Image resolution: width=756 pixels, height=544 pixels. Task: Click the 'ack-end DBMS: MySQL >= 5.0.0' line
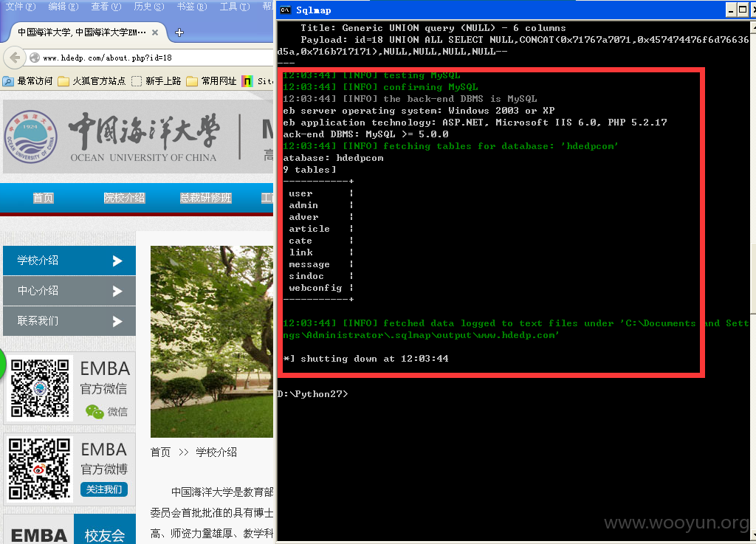[x=366, y=134]
